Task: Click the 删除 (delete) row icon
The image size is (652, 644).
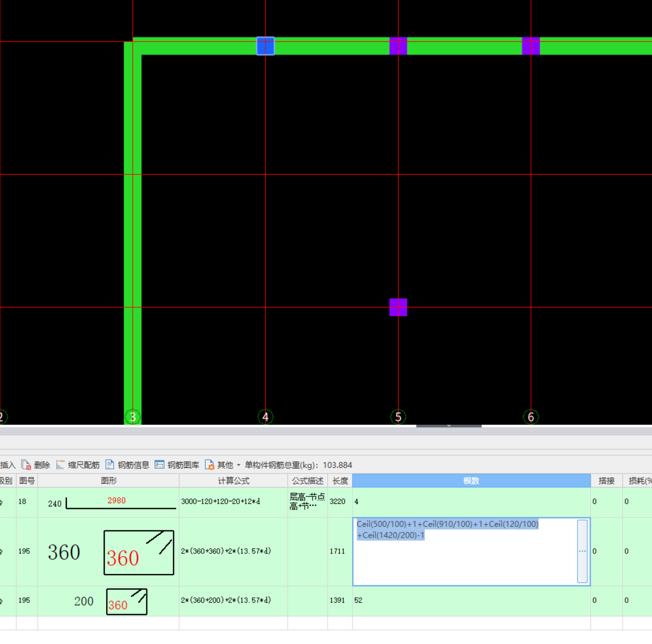Action: click(x=26, y=465)
